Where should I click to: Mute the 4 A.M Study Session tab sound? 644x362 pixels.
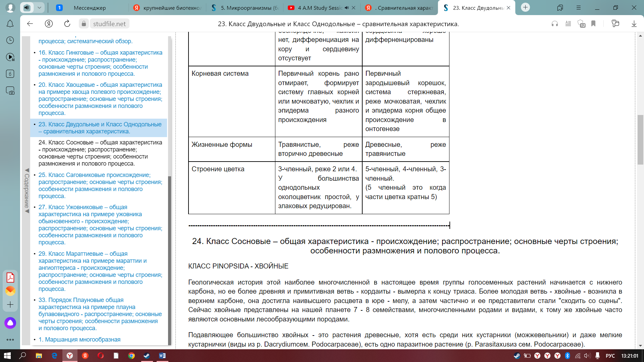coord(346,8)
